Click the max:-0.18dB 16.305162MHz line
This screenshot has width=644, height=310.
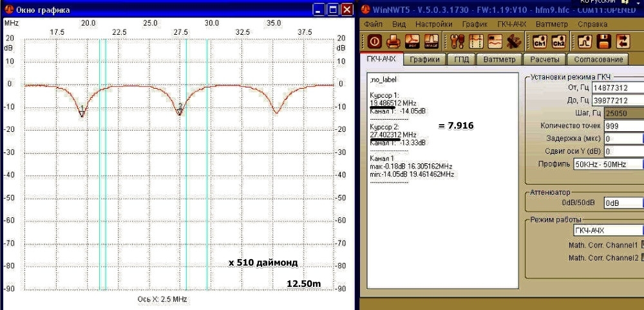[x=411, y=167]
